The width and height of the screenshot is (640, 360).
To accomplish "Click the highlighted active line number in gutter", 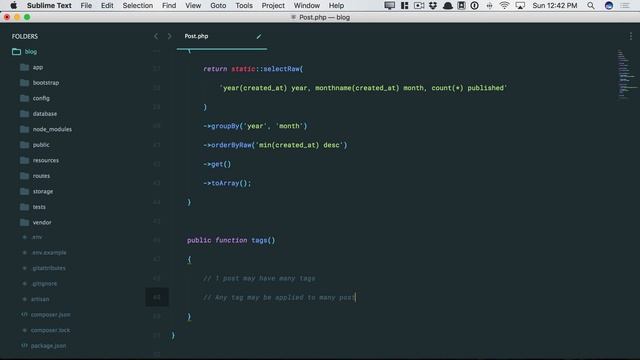I will coord(157,297).
